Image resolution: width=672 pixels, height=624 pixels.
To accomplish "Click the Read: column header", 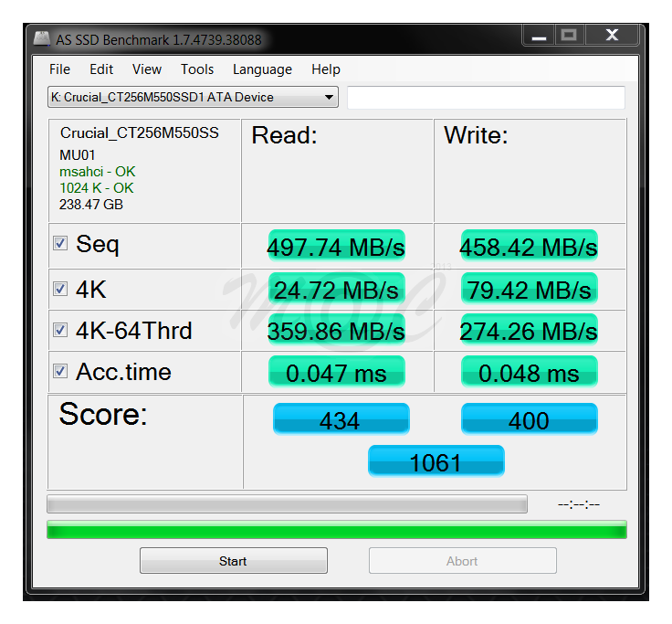I will tap(284, 135).
